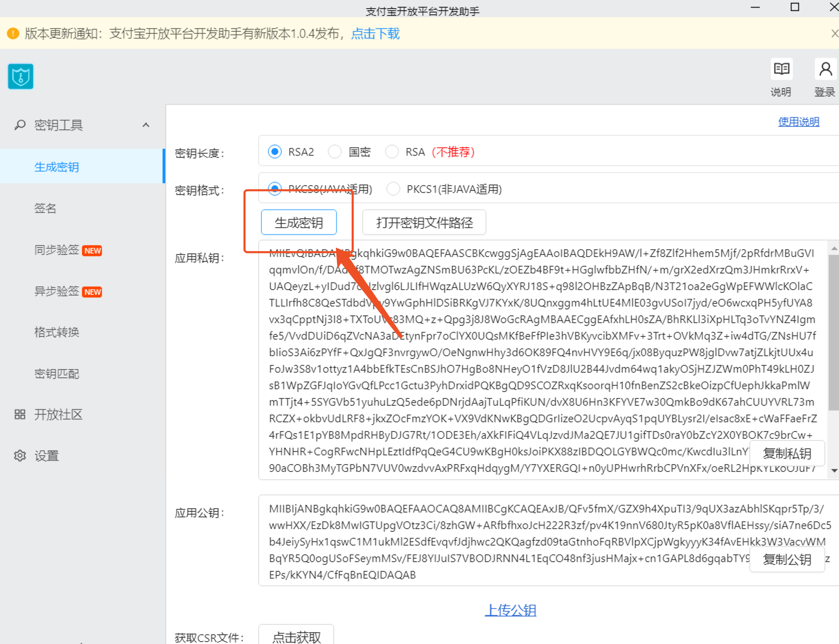Click the private key scrollbar thumb

point(833,333)
